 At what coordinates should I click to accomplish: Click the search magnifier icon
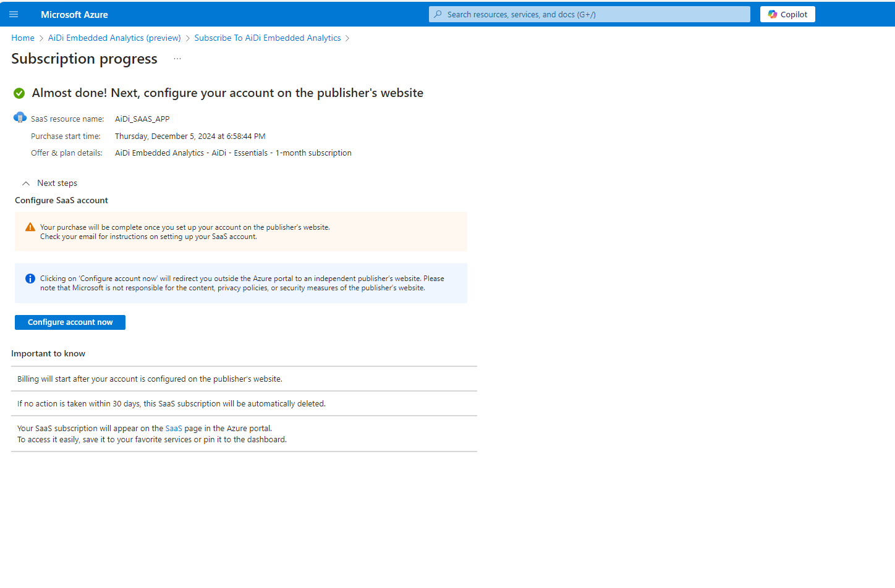tap(438, 14)
